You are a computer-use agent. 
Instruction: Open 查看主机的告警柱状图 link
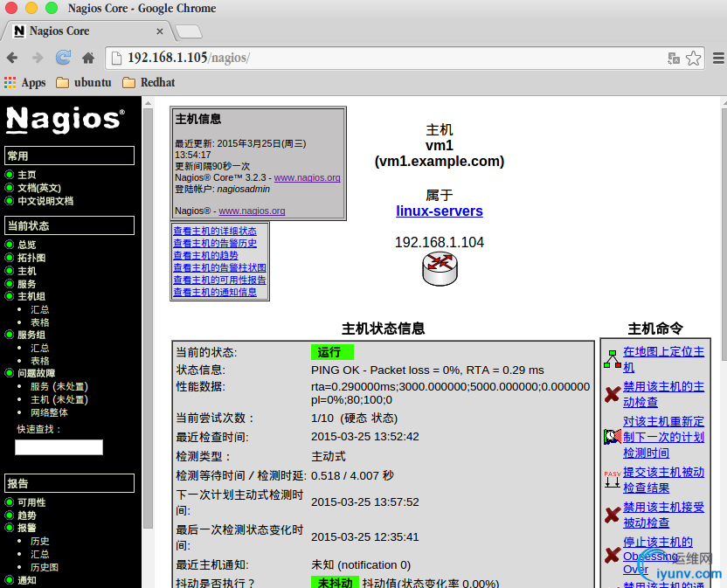coord(219,267)
